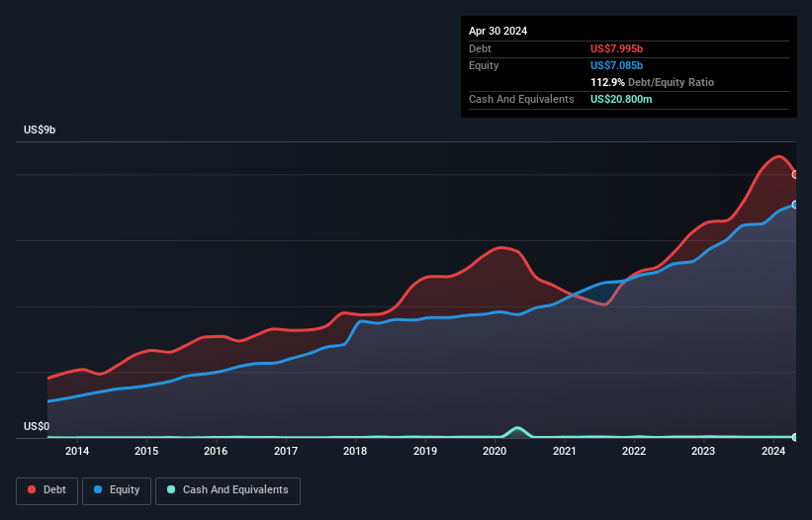Select the red Debt endpoint marker

click(795, 175)
